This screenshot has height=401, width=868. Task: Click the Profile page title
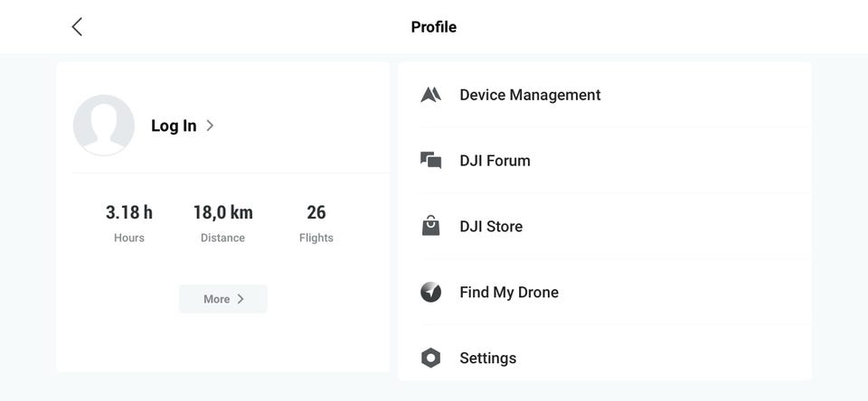pos(433,27)
